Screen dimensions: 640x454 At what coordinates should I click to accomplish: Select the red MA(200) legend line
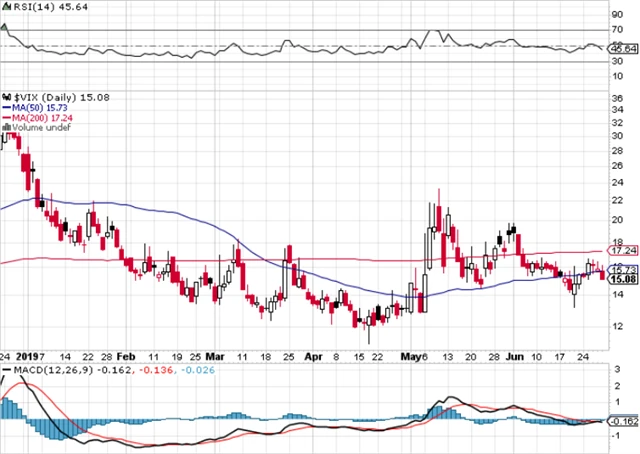click(x=5, y=115)
